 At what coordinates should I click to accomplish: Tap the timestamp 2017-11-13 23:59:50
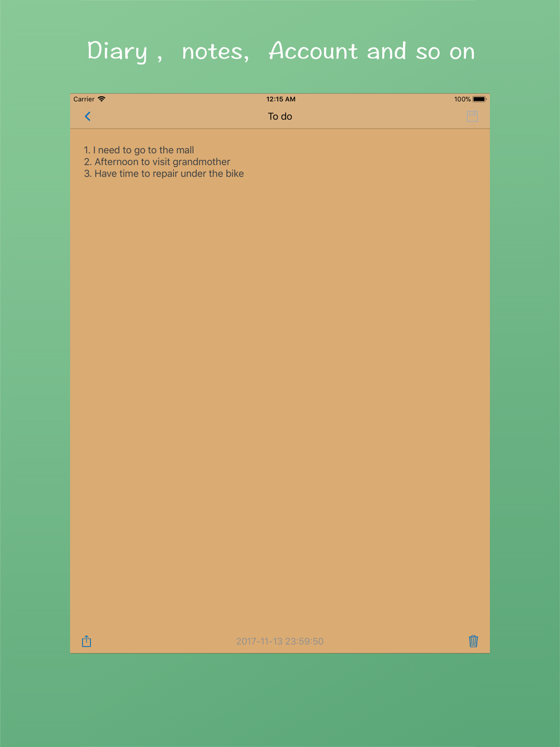pyautogui.click(x=280, y=641)
